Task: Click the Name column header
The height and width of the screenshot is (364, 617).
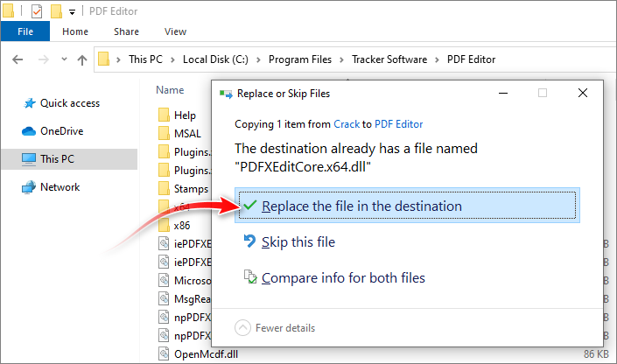Action: 170,90
